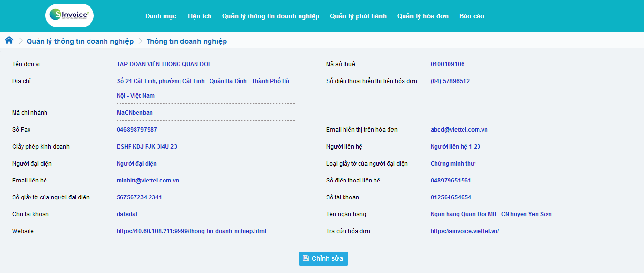Click the account number 012564654654
This screenshot has height=273, width=644.
coord(450,197)
